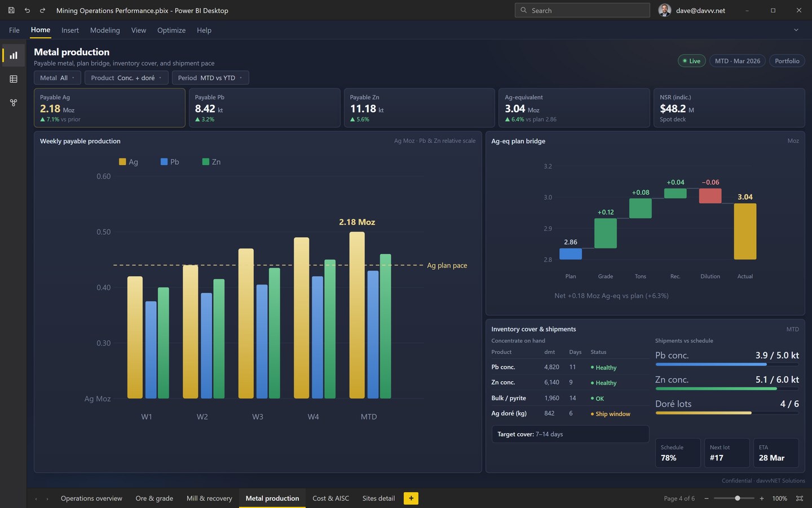The width and height of the screenshot is (812, 508).
Task: Click in the Search input field
Action: click(x=582, y=10)
